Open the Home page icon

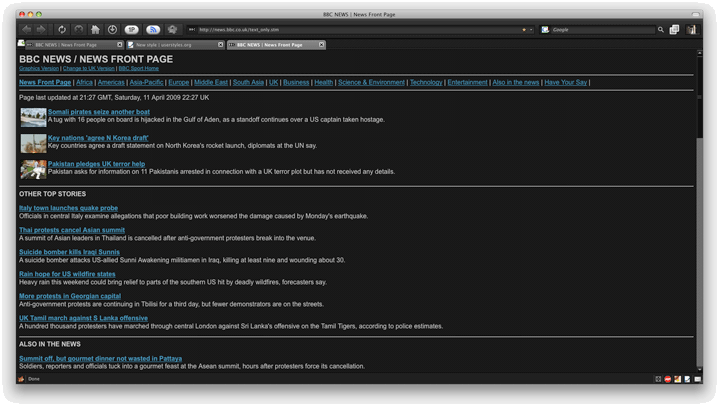pyautogui.click(x=95, y=29)
